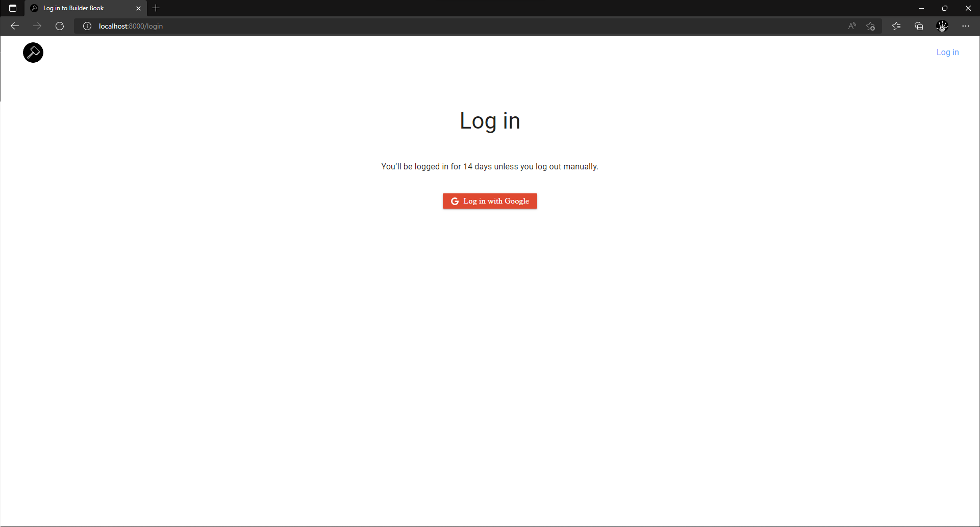Open a new browser tab
The image size is (980, 527).
point(156,8)
